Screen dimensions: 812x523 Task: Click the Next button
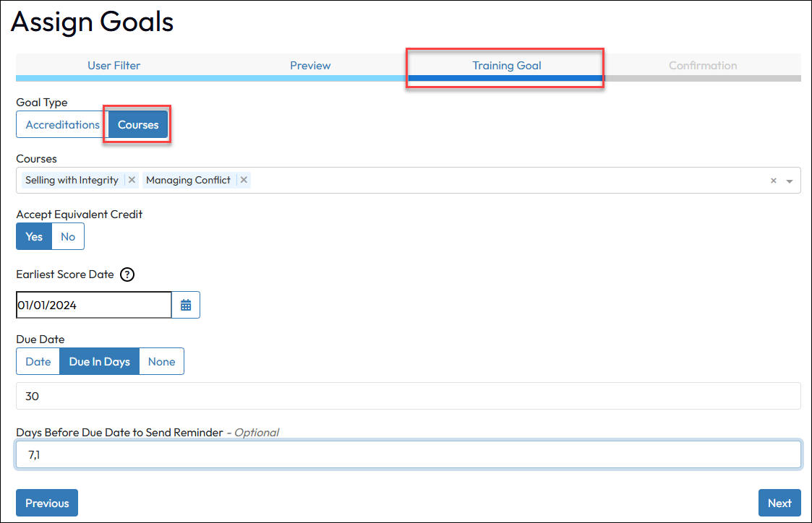pyautogui.click(x=779, y=503)
